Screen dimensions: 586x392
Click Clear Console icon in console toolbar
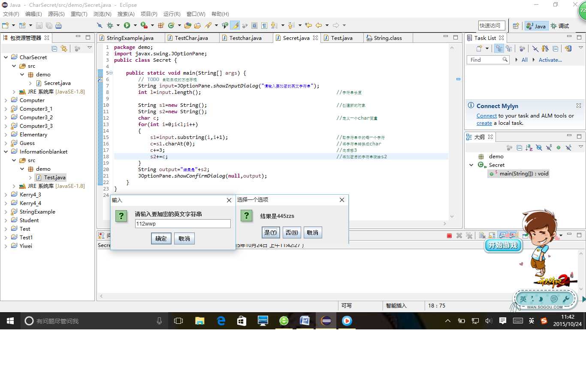[x=482, y=235]
